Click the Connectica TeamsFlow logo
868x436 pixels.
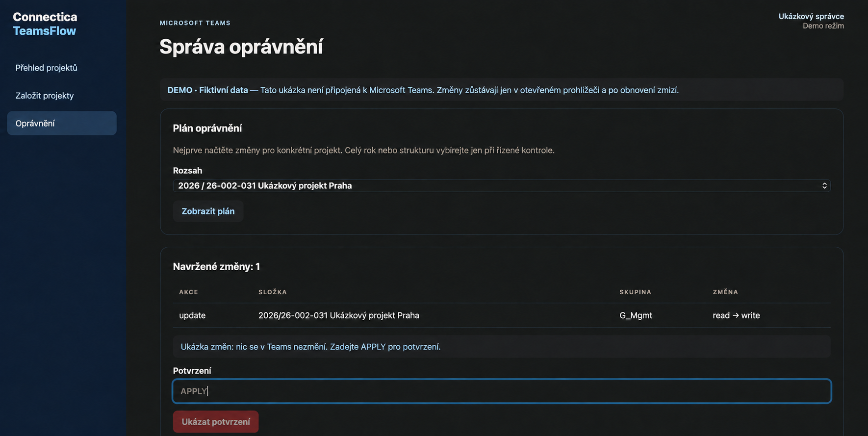(x=45, y=24)
